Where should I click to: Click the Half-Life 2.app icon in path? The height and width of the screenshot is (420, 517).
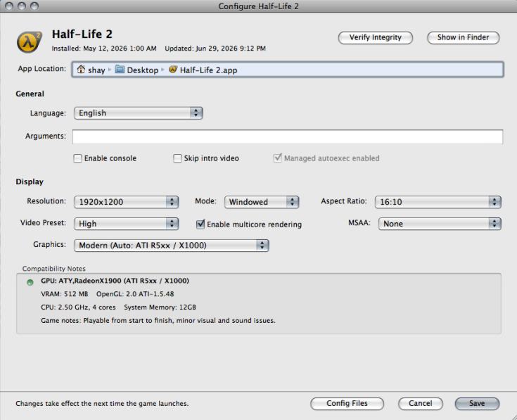click(x=173, y=70)
